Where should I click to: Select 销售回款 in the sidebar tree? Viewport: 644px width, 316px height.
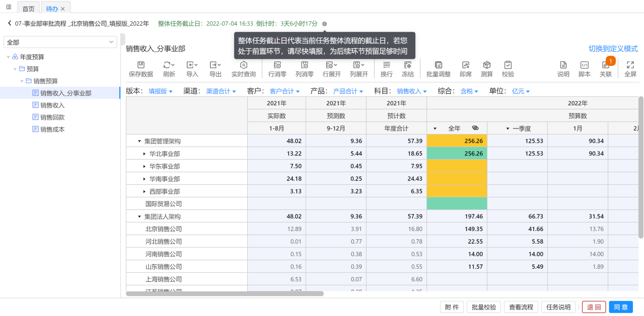click(x=52, y=117)
